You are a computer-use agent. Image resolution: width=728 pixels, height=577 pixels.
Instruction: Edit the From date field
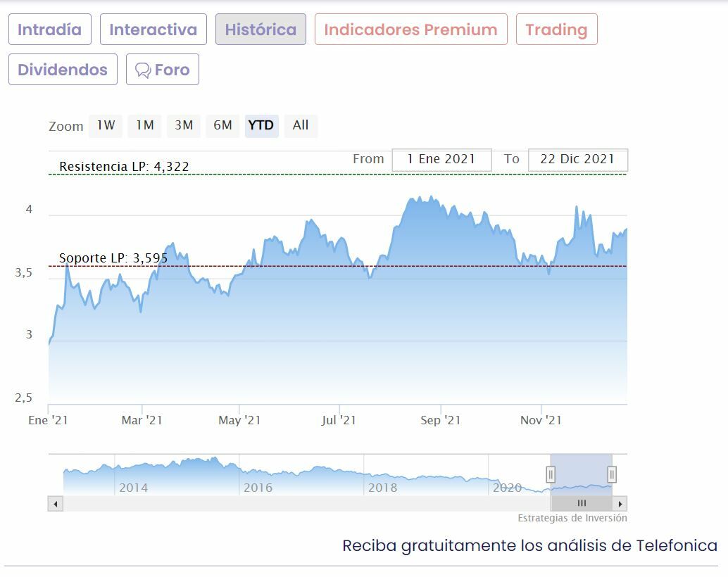tap(441, 159)
